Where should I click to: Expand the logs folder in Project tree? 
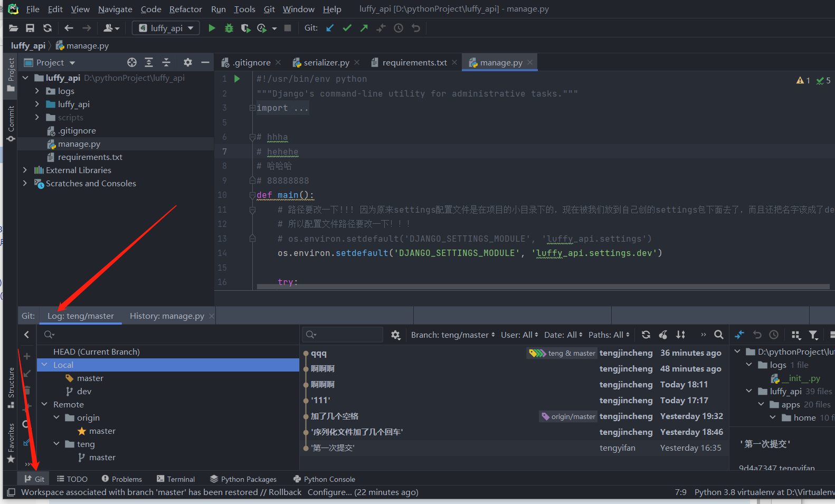[x=37, y=91]
